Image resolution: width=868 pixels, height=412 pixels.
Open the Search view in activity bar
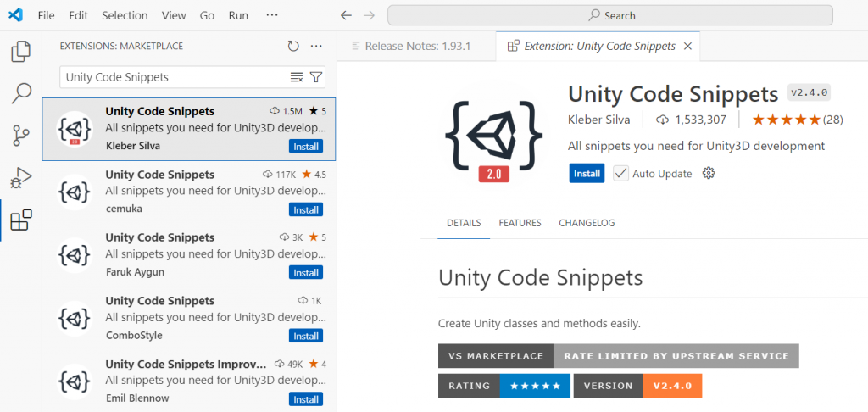point(21,93)
